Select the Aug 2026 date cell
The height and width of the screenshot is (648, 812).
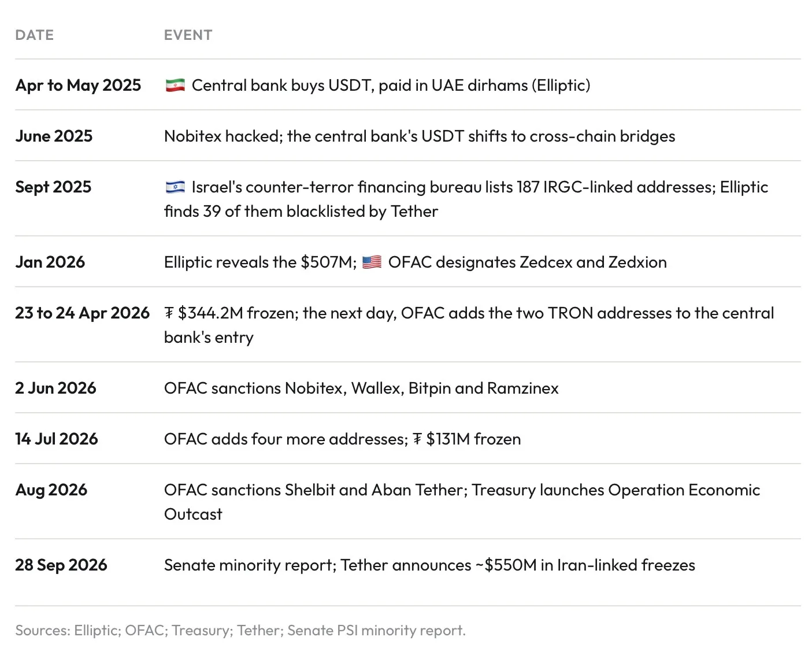coord(51,490)
